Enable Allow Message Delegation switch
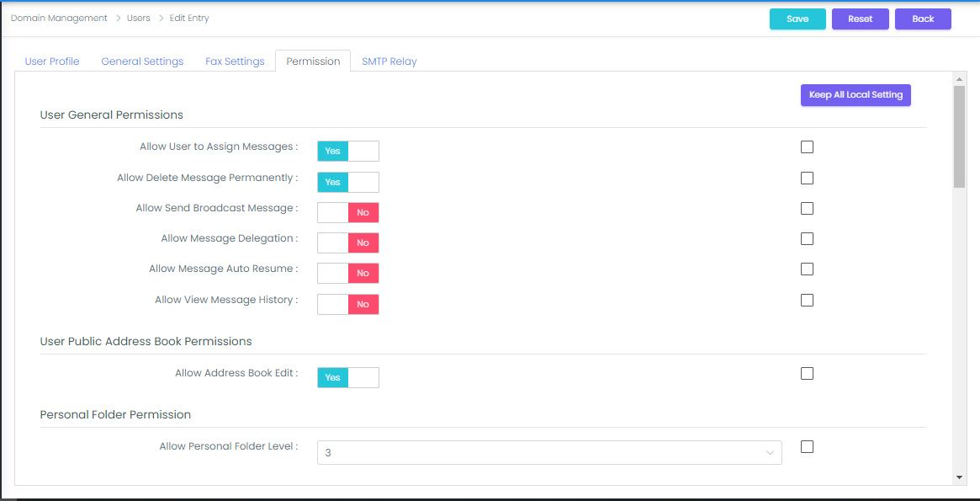 coord(348,243)
